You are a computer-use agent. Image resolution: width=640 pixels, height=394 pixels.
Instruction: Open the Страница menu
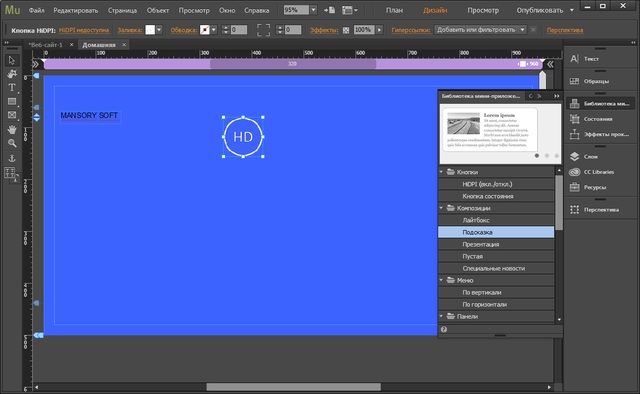pyautogui.click(x=122, y=10)
